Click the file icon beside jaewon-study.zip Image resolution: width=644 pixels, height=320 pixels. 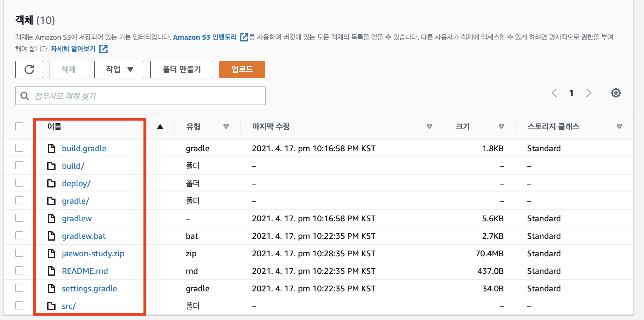(x=51, y=253)
